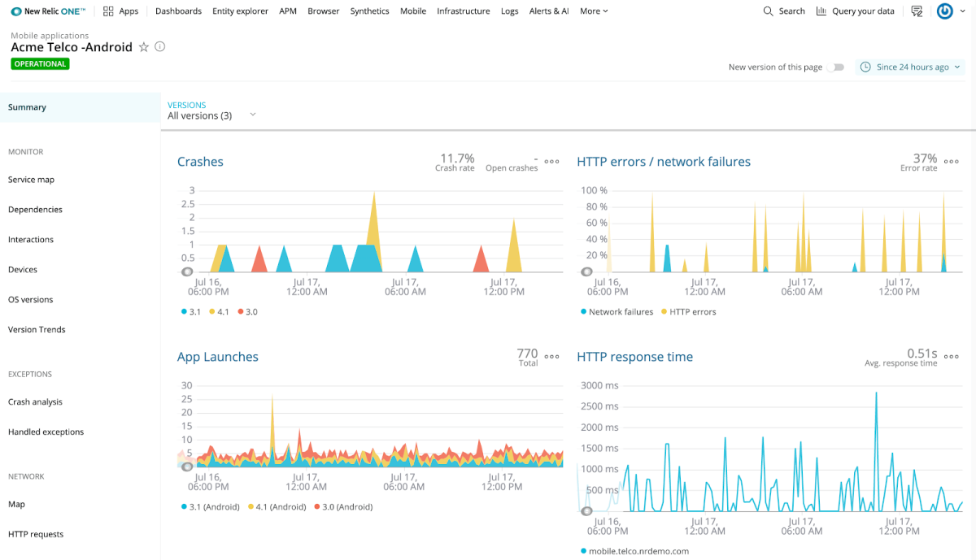Toggle 3.1 (Android) legend series

click(x=210, y=507)
